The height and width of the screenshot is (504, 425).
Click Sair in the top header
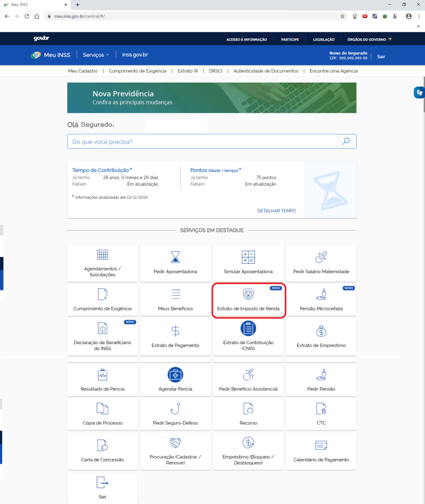pos(381,56)
